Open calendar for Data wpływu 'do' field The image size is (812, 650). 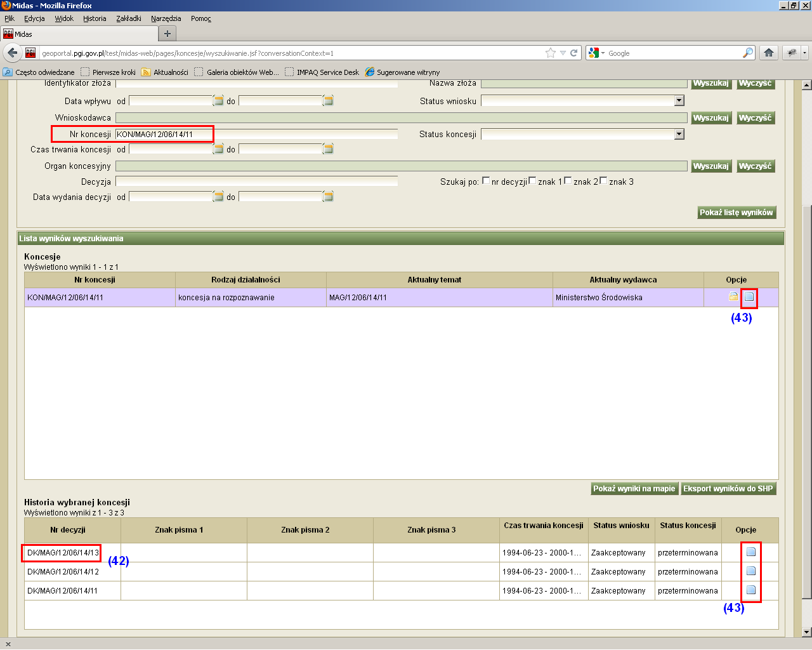[328, 100]
